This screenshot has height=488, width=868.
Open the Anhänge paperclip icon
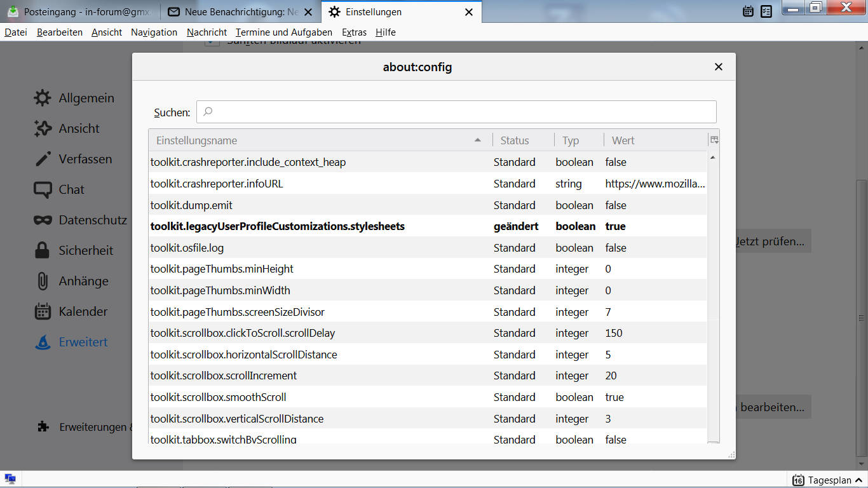click(x=43, y=281)
